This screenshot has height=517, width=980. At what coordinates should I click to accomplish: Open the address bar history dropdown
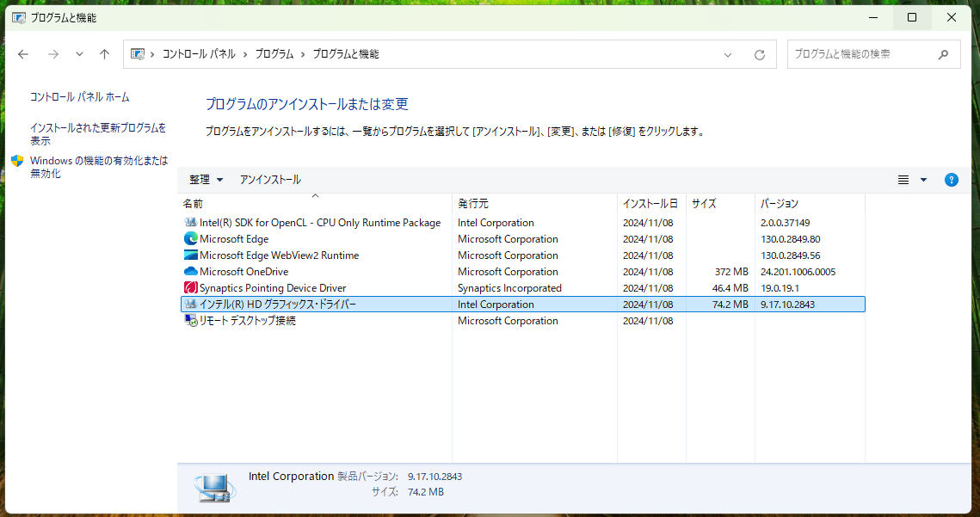[728, 55]
